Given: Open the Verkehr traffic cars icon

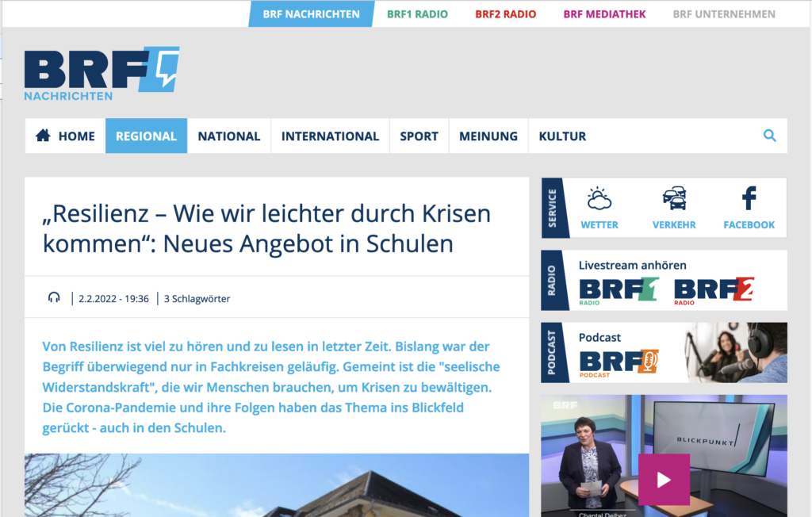Looking at the screenshot, I should tap(674, 198).
